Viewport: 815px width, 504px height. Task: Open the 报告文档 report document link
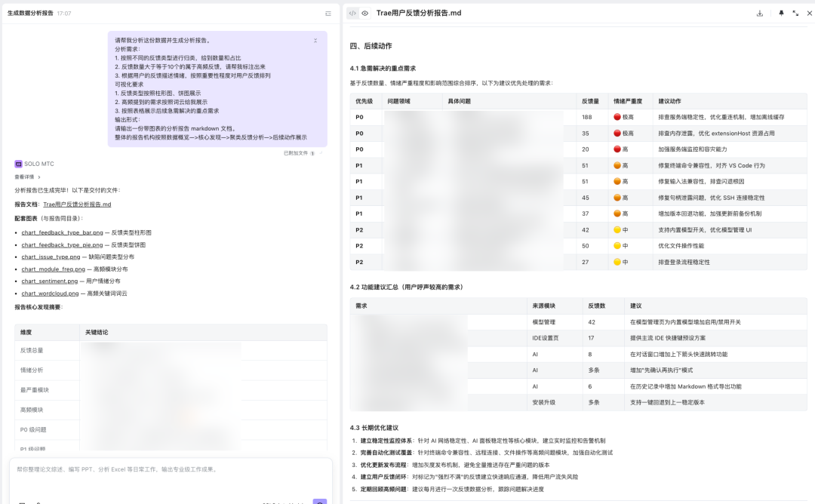click(x=78, y=204)
